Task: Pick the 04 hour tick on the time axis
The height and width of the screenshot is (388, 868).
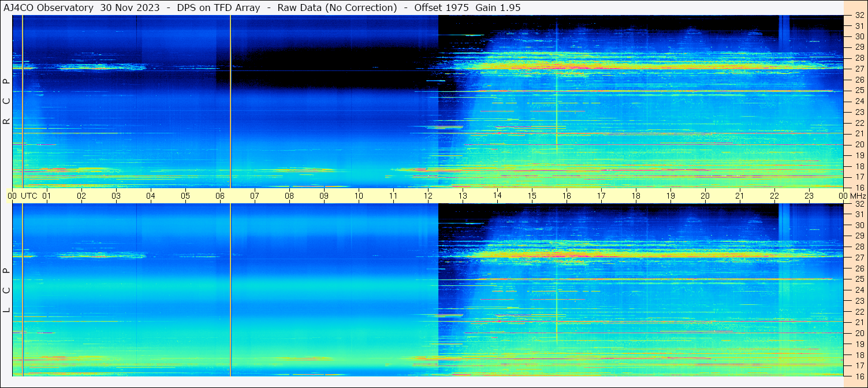Action: (151, 196)
